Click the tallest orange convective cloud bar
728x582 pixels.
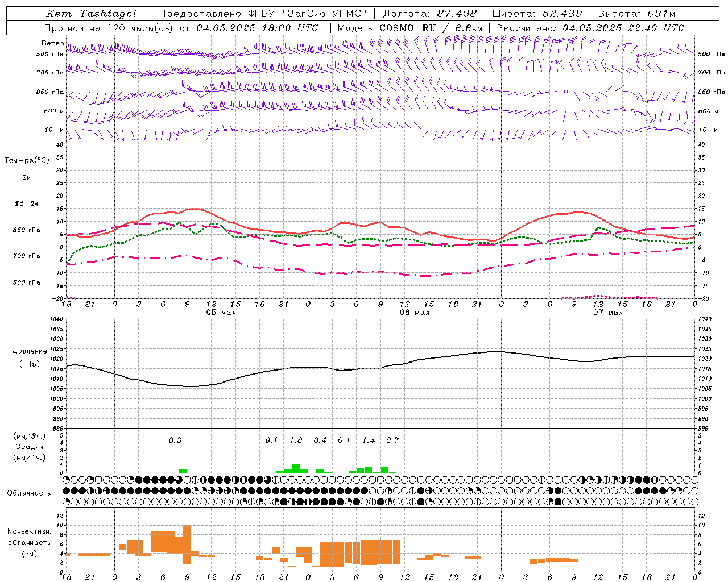click(x=187, y=544)
